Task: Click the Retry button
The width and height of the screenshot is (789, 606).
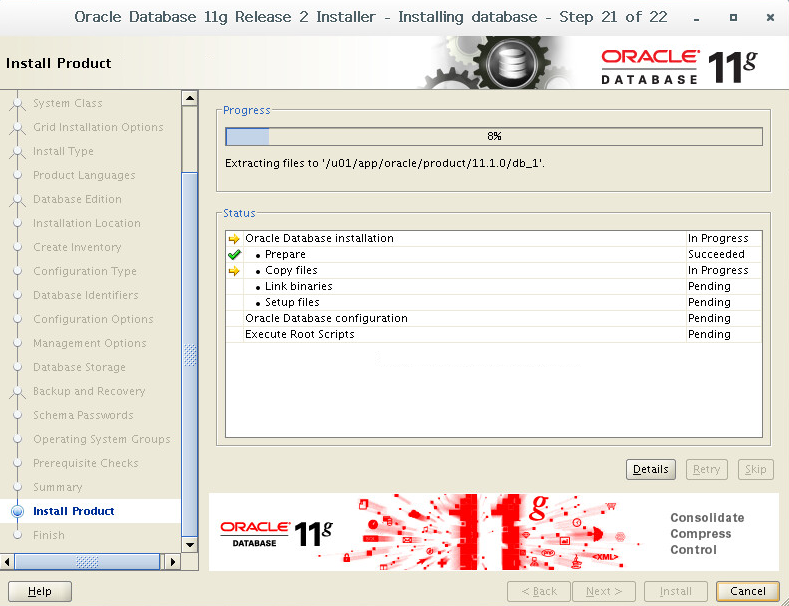Action: pyautogui.click(x=706, y=469)
